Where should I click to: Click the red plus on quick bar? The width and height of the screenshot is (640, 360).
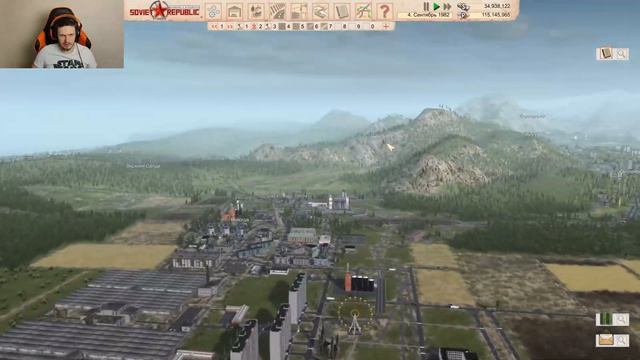tap(386, 27)
